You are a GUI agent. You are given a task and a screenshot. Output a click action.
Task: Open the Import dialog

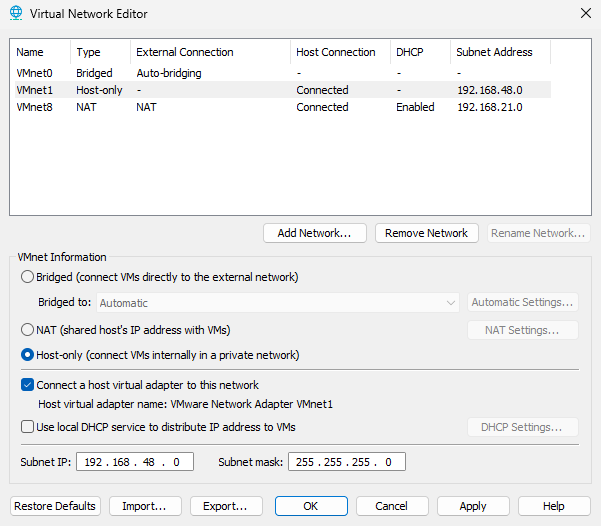coord(145,506)
